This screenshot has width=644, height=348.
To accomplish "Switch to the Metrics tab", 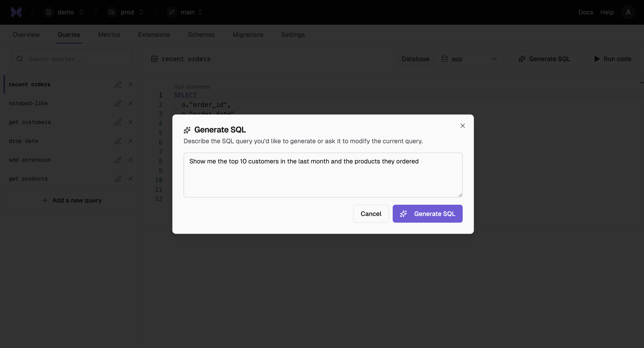I will click(x=109, y=35).
